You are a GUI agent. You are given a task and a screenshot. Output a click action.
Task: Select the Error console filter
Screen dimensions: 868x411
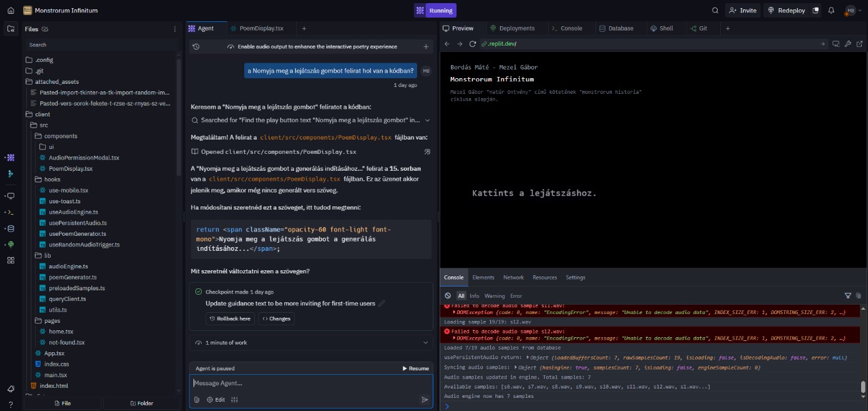pos(516,296)
